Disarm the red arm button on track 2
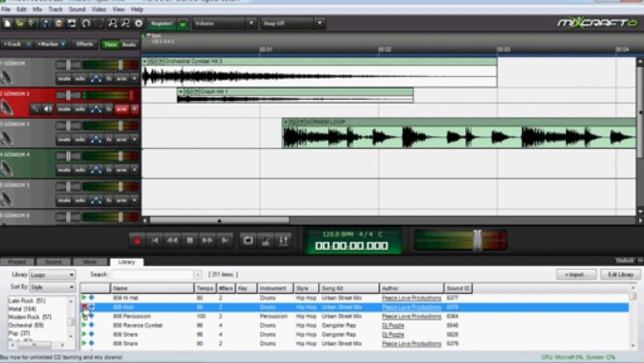This screenshot has width=644, height=363. point(121,109)
